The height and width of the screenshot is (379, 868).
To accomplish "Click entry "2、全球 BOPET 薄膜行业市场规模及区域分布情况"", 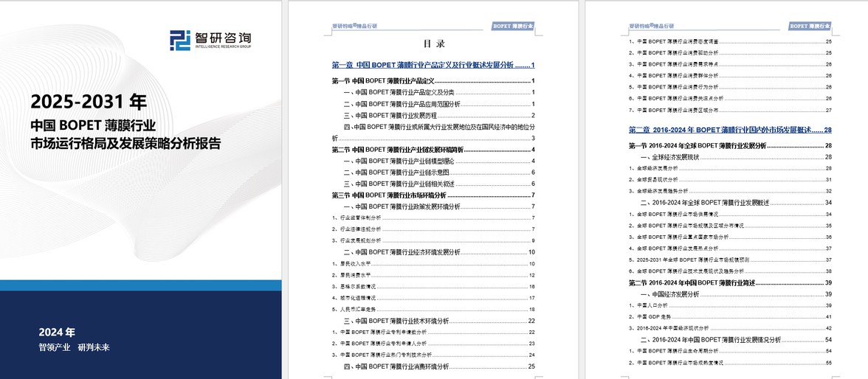I will (730, 226).
